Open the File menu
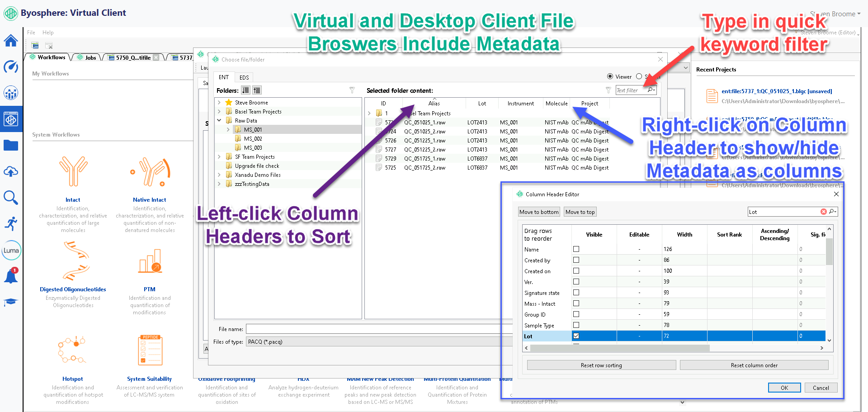This screenshot has height=412, width=868. [x=31, y=33]
